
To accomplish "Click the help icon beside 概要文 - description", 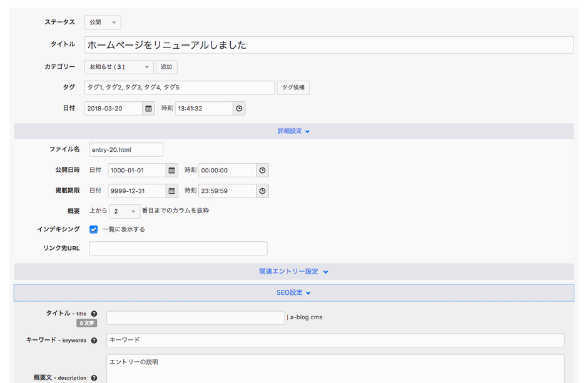I will pos(94,377).
